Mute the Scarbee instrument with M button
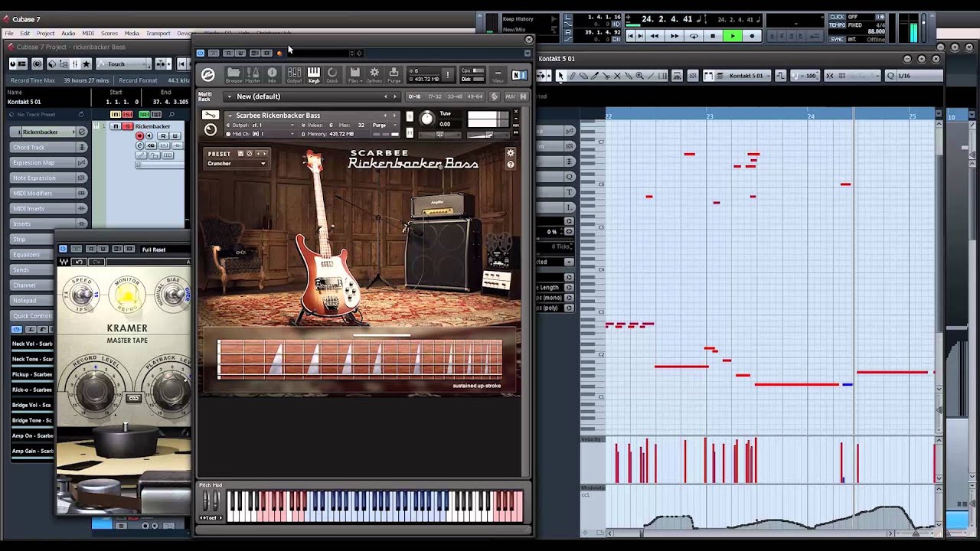The width and height of the screenshot is (980, 551). pyautogui.click(x=410, y=132)
